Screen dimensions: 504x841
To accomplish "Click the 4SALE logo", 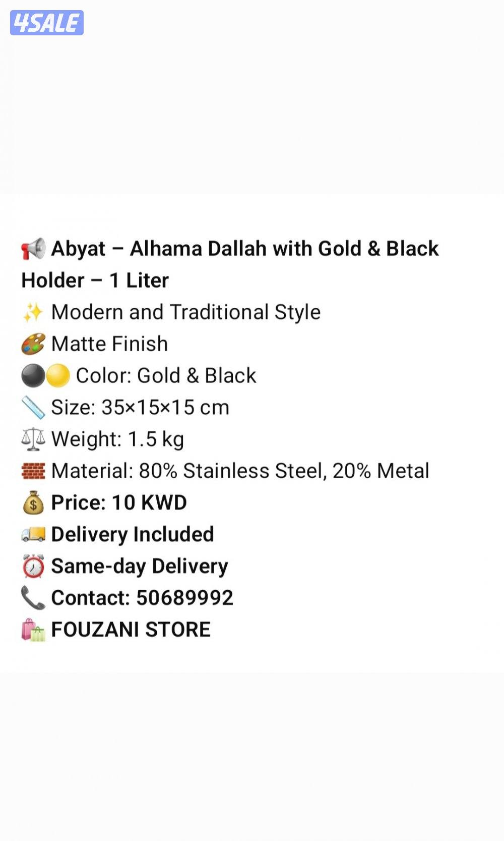I will pos(46,23).
